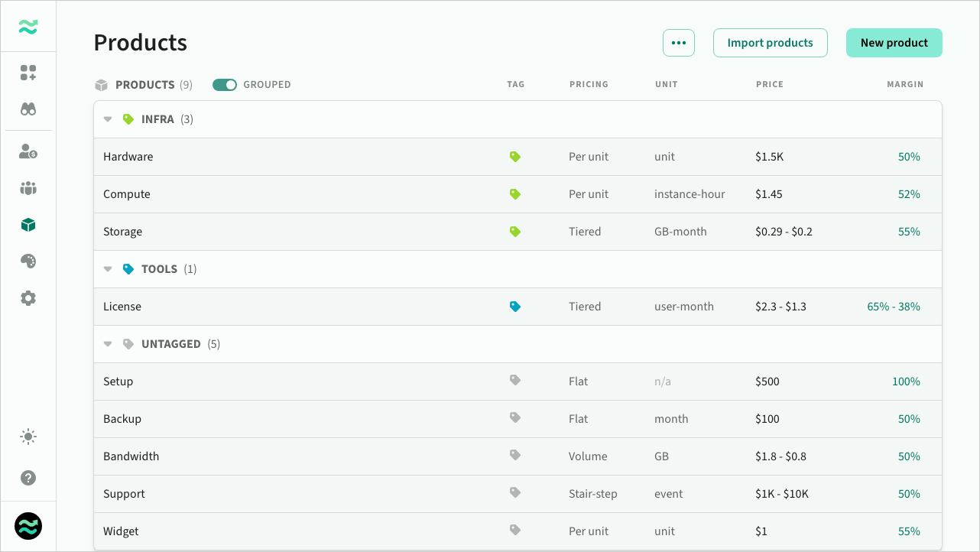Click the PRICING column header

point(589,85)
